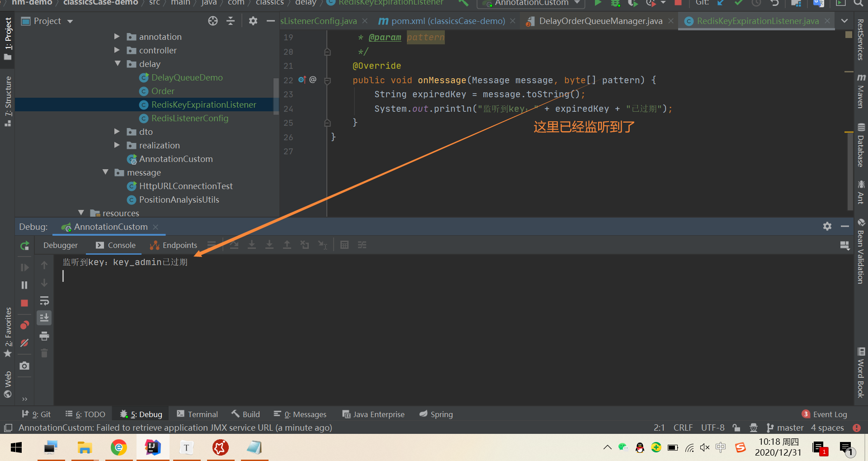Collapse the delay folder
The height and width of the screenshot is (461, 868).
coord(118,64)
